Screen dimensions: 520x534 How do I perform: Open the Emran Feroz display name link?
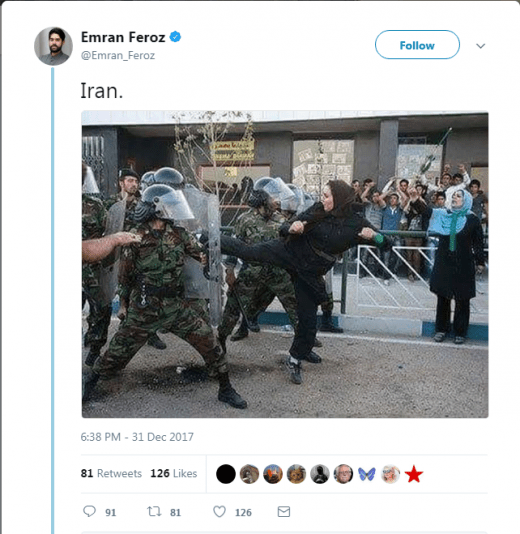click(123, 37)
